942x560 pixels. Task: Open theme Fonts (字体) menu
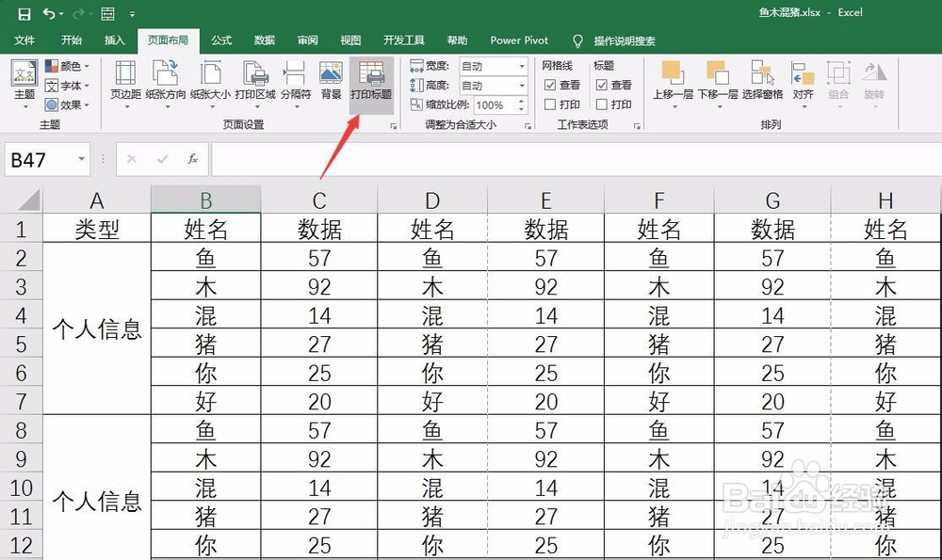(x=67, y=86)
